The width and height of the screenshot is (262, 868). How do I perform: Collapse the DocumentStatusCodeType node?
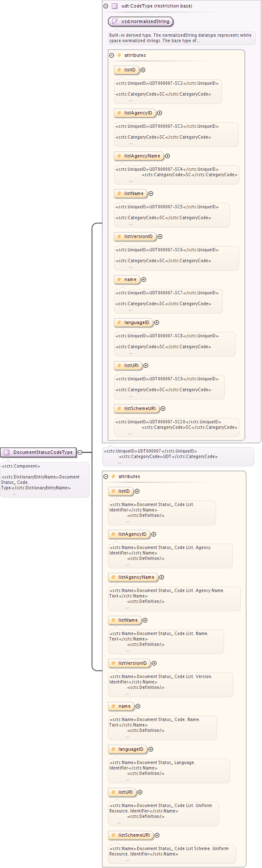click(80, 452)
